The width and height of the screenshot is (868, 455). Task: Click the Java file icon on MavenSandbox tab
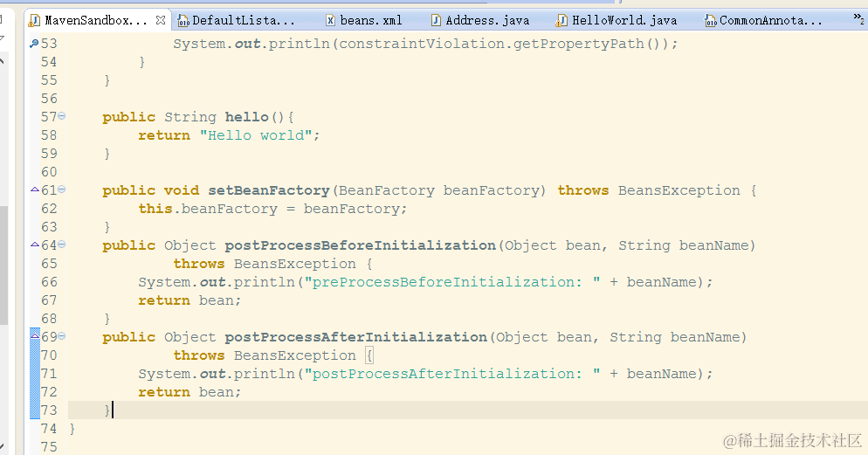coord(34,20)
